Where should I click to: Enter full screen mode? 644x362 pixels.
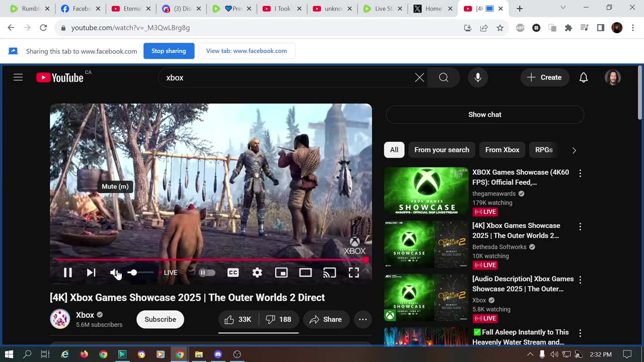pyautogui.click(x=354, y=273)
